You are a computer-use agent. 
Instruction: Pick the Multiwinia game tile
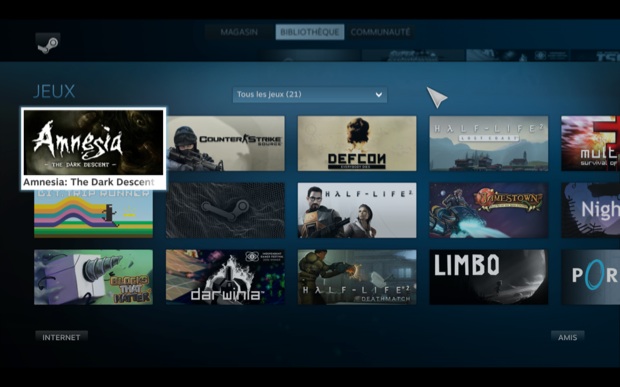point(591,143)
